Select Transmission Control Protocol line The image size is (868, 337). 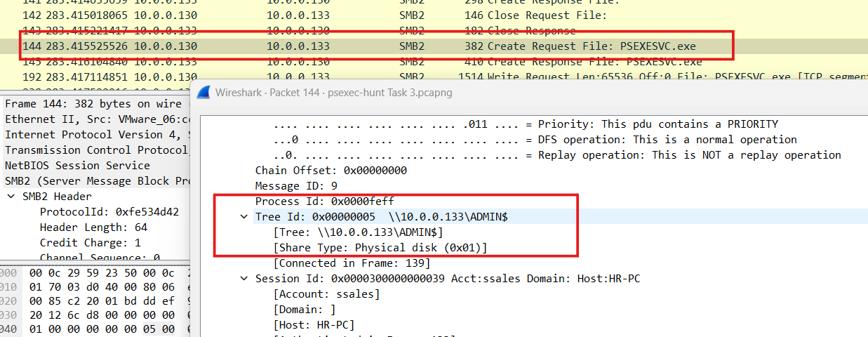pyautogui.click(x=95, y=150)
